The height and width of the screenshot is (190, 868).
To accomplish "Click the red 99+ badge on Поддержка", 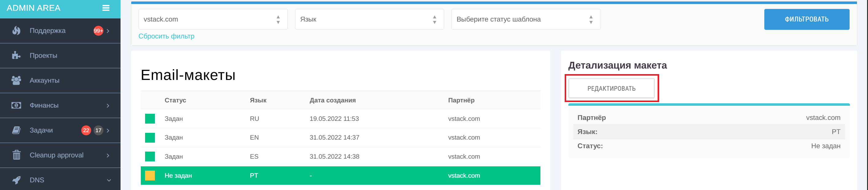I will pos(98,30).
